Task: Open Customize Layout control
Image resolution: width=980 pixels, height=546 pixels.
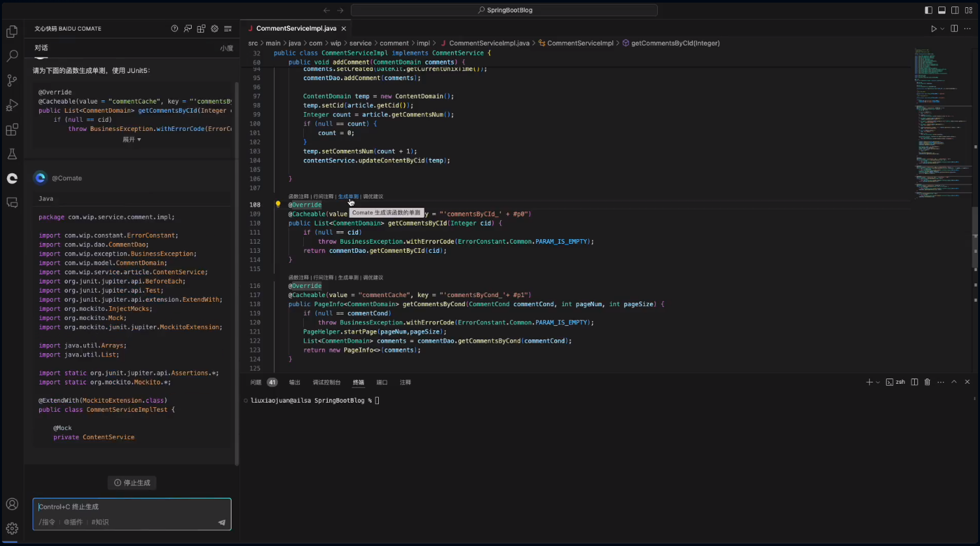Action: click(x=969, y=10)
